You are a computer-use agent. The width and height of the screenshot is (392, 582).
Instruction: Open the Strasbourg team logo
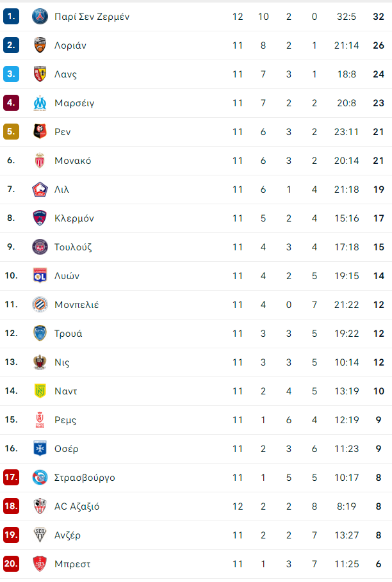click(x=40, y=478)
